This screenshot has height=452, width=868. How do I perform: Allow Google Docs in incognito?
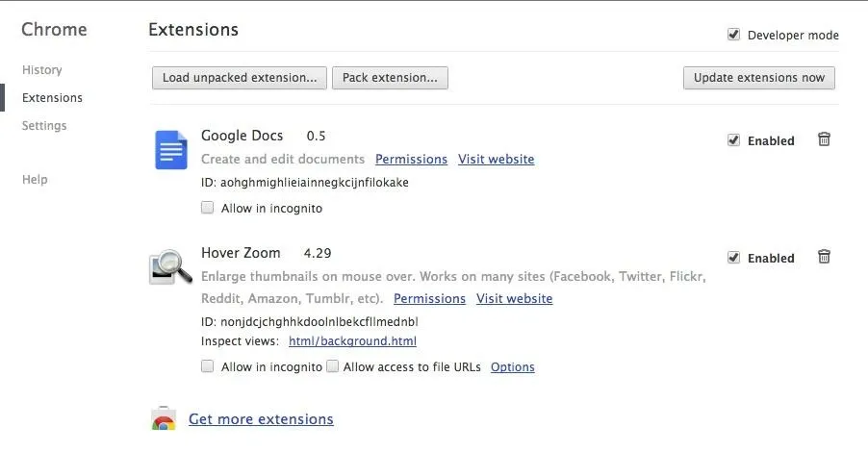click(207, 208)
